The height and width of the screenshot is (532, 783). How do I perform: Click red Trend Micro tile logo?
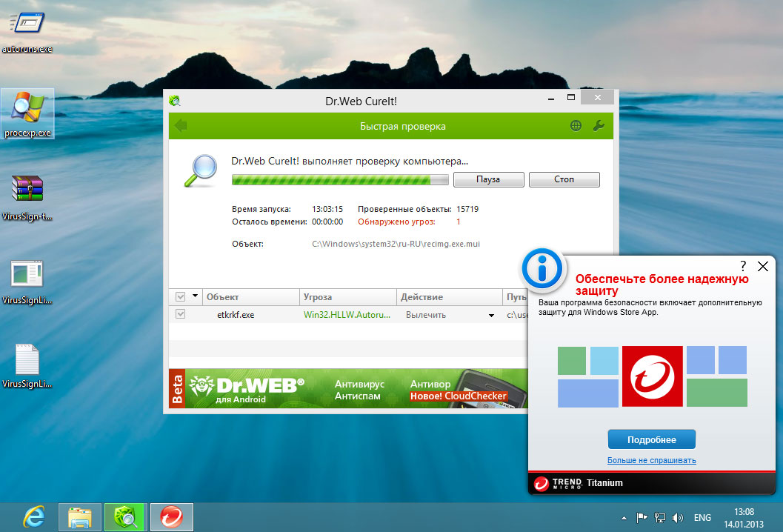652,376
